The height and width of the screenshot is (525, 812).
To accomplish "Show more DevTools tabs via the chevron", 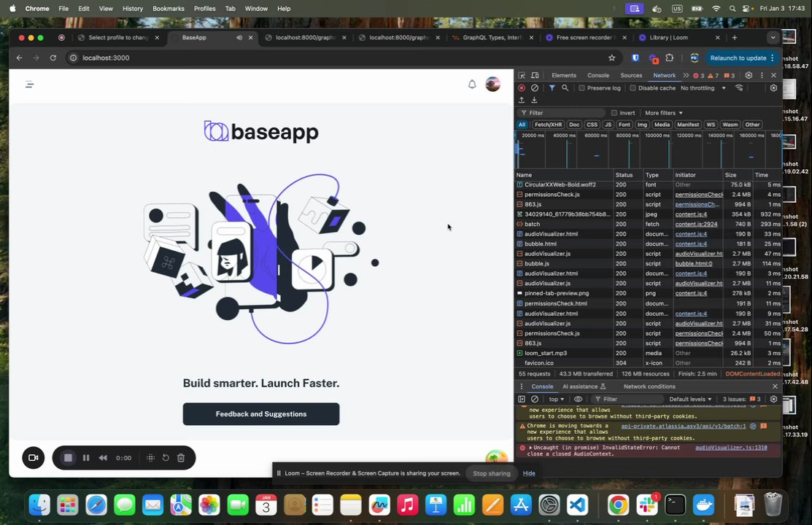I will 686,76.
